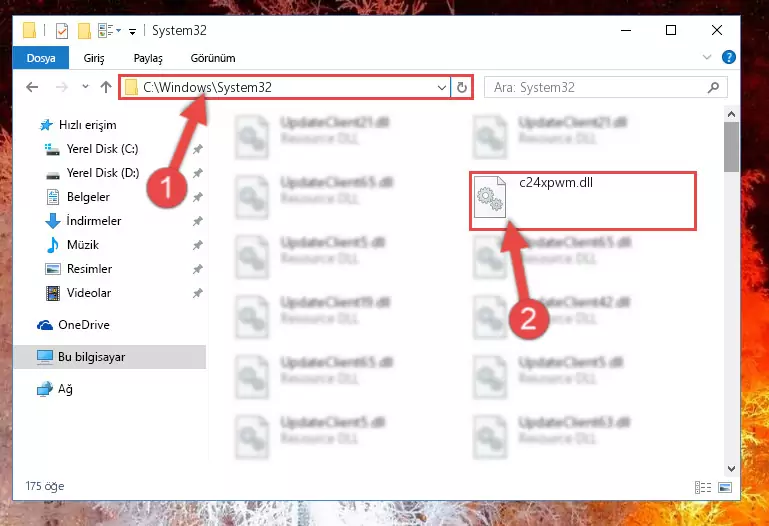Click the scroll up arrow of file list

click(x=731, y=114)
